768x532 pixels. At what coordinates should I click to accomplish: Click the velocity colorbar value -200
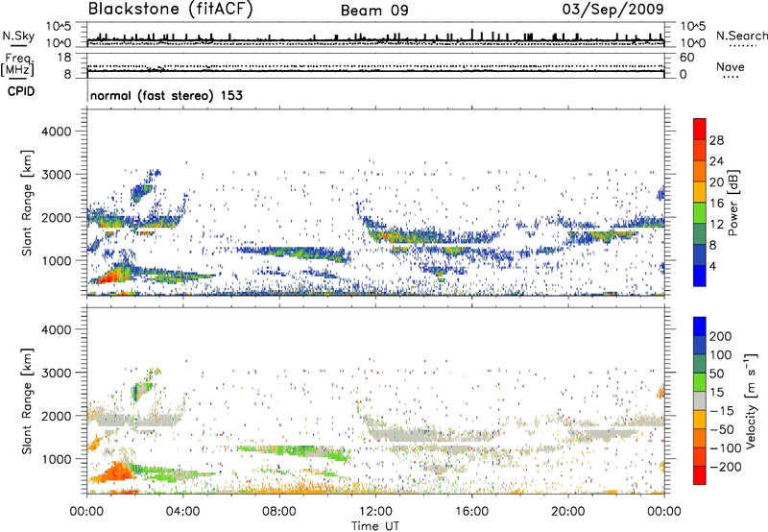[x=724, y=467]
